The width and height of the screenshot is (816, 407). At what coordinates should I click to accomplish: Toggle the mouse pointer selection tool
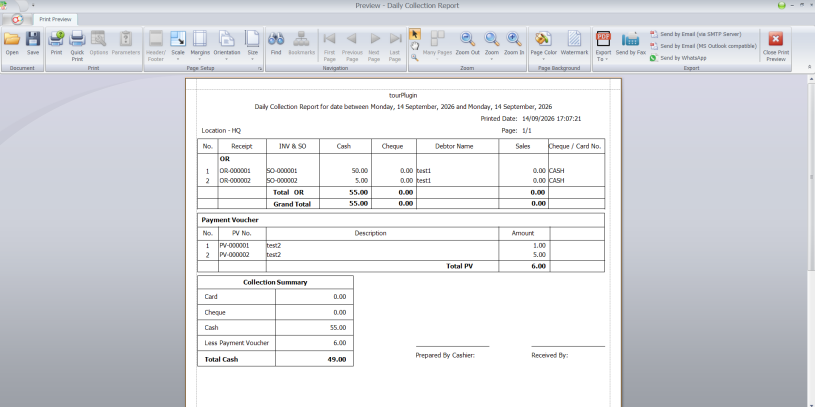tap(415, 34)
